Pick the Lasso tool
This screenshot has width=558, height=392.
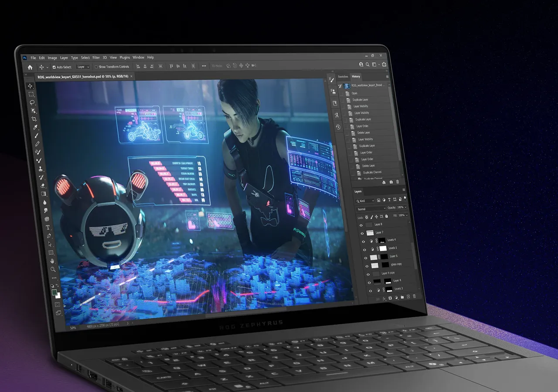tap(32, 103)
